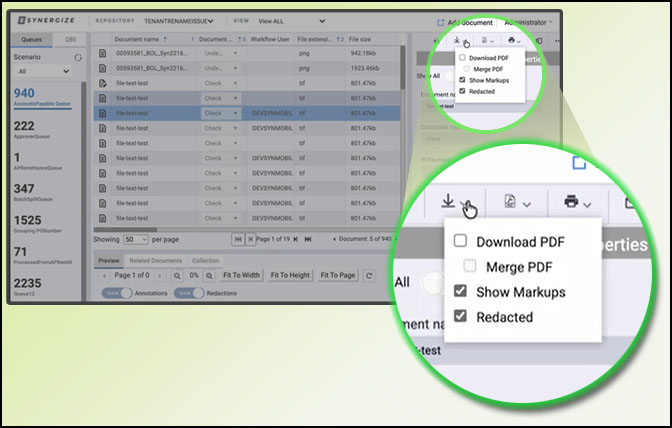The width and height of the screenshot is (672, 428).
Task: Switch to the QBE tab
Action: click(69, 39)
